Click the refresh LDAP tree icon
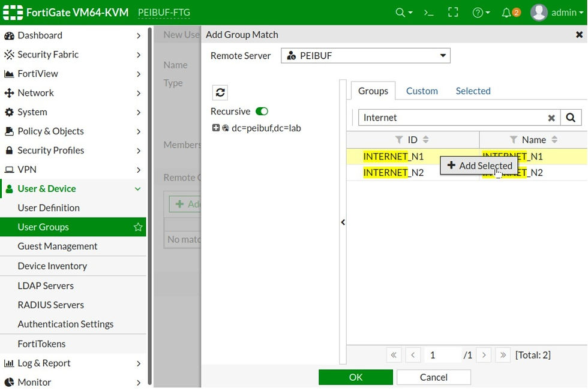Image resolution: width=588 pixels, height=391 pixels. pos(220,92)
